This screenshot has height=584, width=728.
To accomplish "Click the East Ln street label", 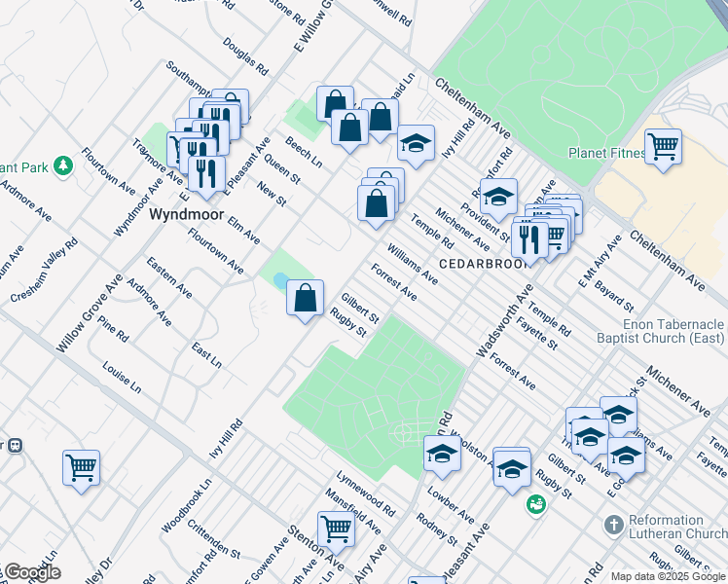I will [x=206, y=355].
